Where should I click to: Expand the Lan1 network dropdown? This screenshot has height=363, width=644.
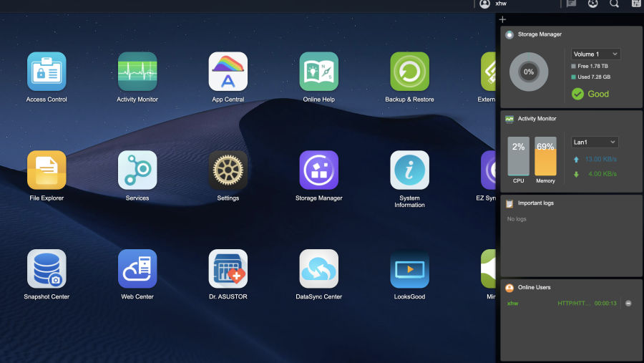pos(594,142)
